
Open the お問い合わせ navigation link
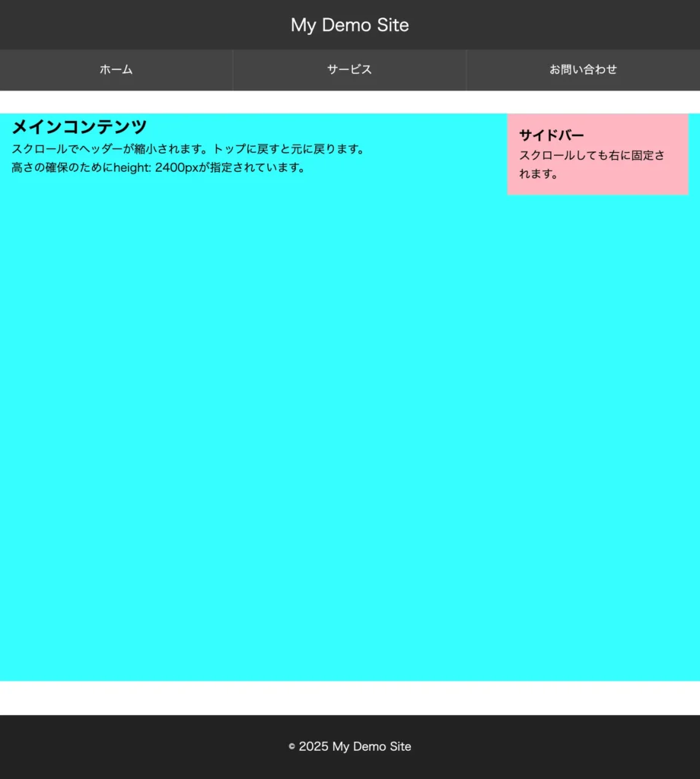click(583, 69)
